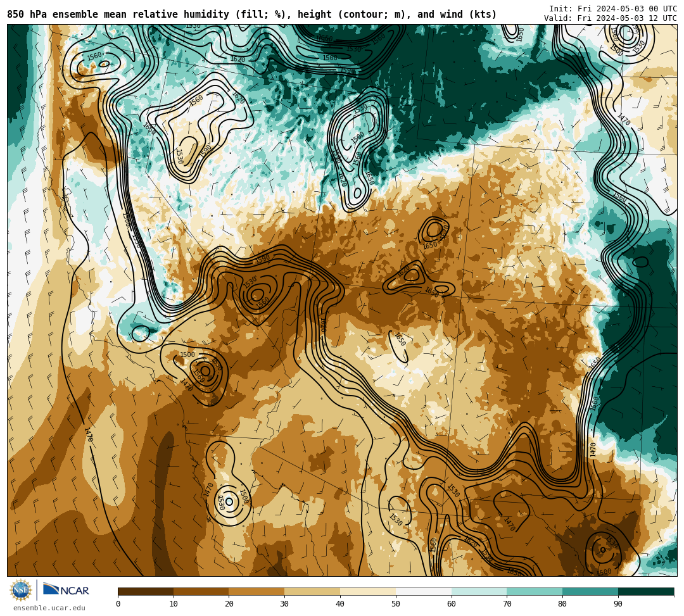The image size is (684, 616).
Task: Click the 90–100% dark green colorbar segment
Action: pos(646,591)
